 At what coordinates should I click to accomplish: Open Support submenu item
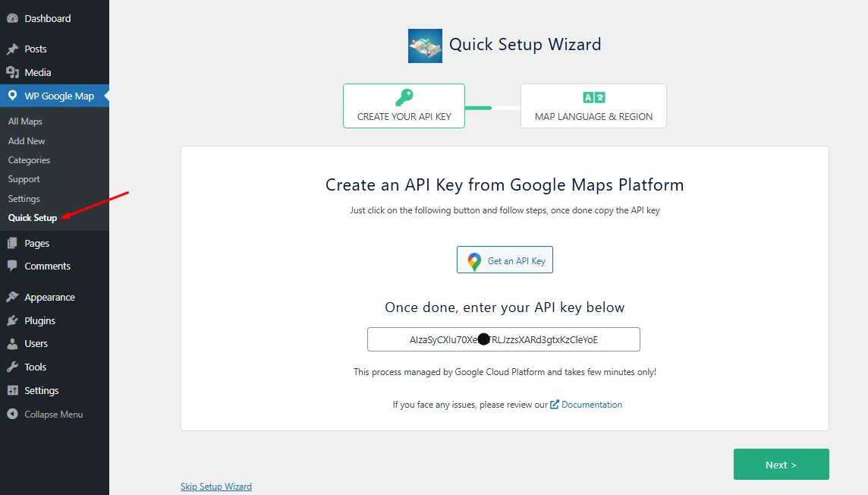click(24, 179)
